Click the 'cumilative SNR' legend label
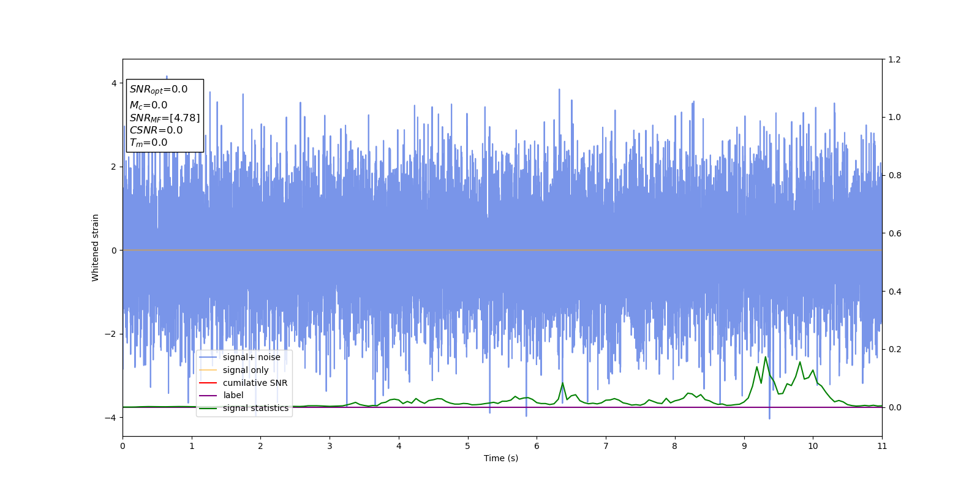 click(x=255, y=383)
